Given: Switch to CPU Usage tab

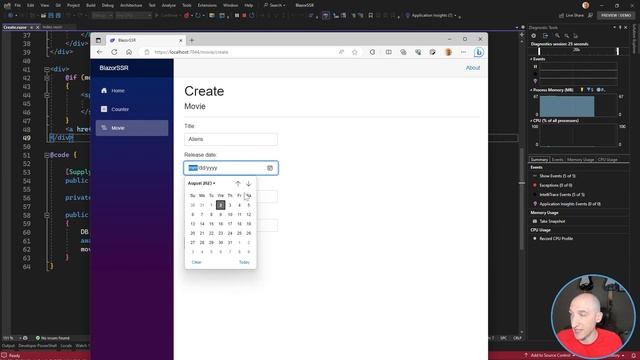Looking at the screenshot, I should point(607,160).
